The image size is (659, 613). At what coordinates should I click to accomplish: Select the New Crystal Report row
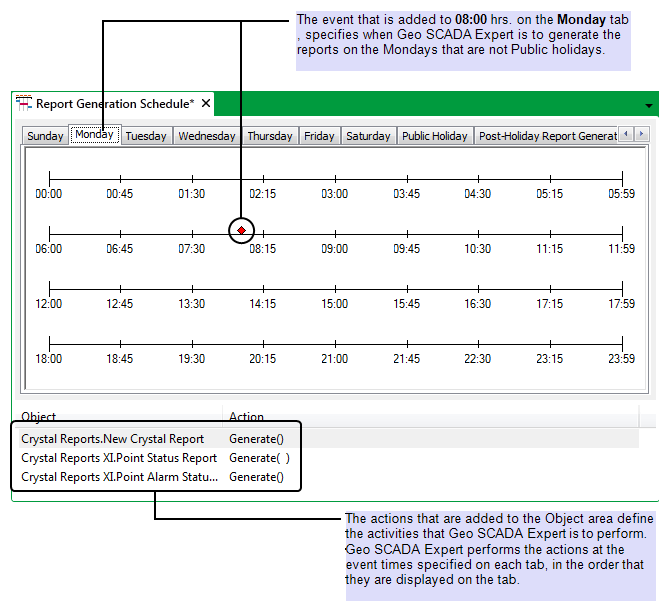tap(112, 438)
